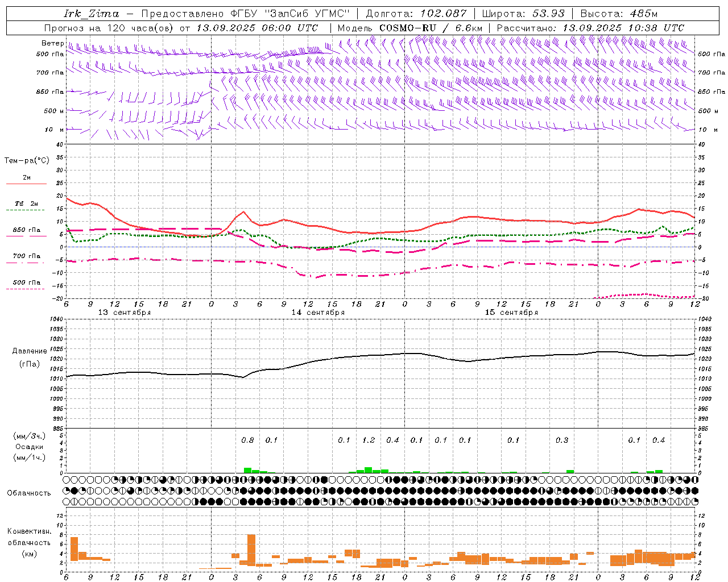Screen dimensions: 728x582
Task: Click the "Ветер" wind panel label
Action: click(x=52, y=43)
